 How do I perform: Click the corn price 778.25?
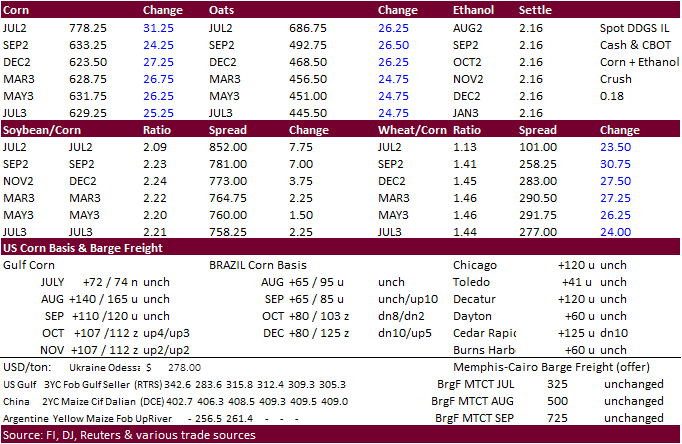pos(89,28)
